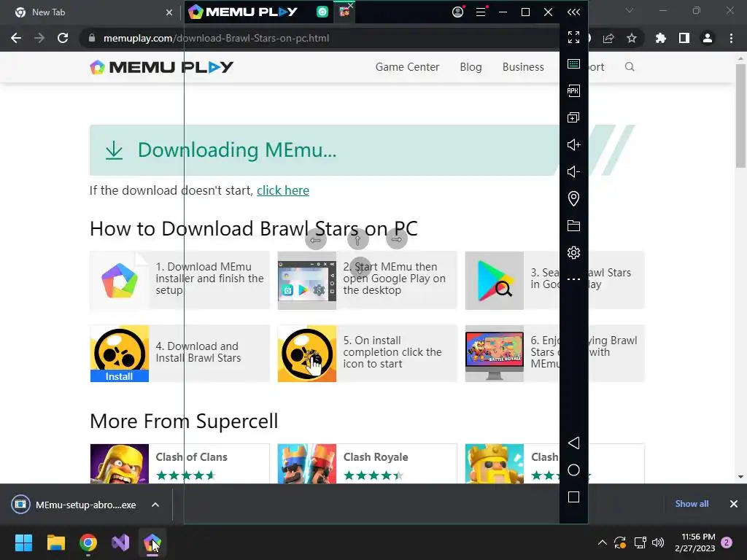Share this page from Chrome toolbar
Image resolution: width=747 pixels, height=560 pixels.
(x=608, y=38)
